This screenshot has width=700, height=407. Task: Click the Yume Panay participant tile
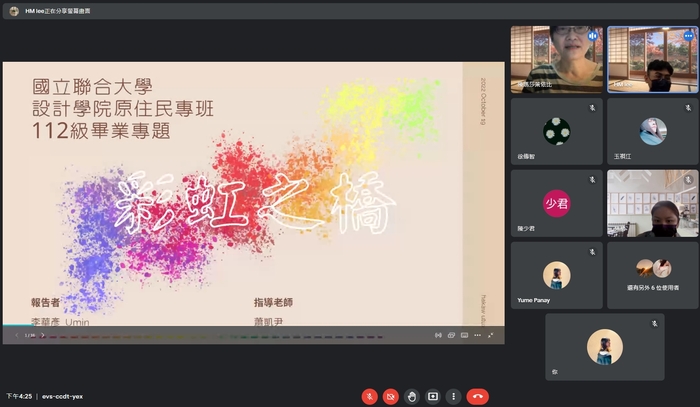point(557,275)
